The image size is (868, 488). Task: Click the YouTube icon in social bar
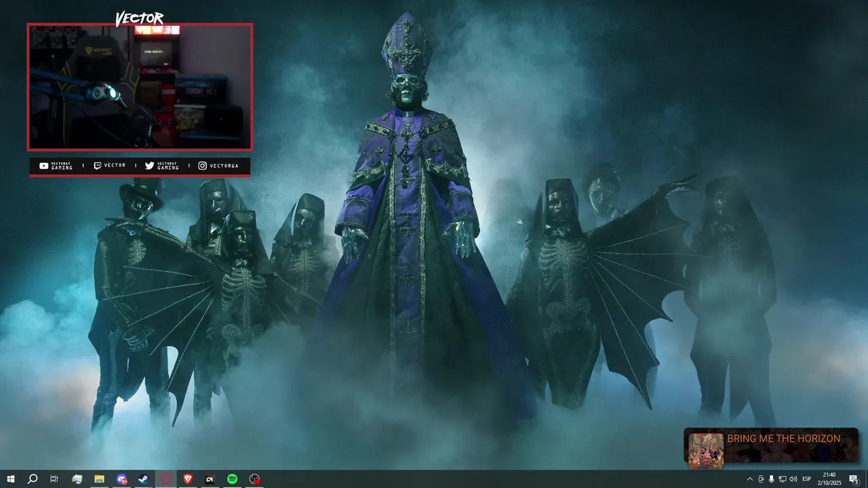pos(43,165)
